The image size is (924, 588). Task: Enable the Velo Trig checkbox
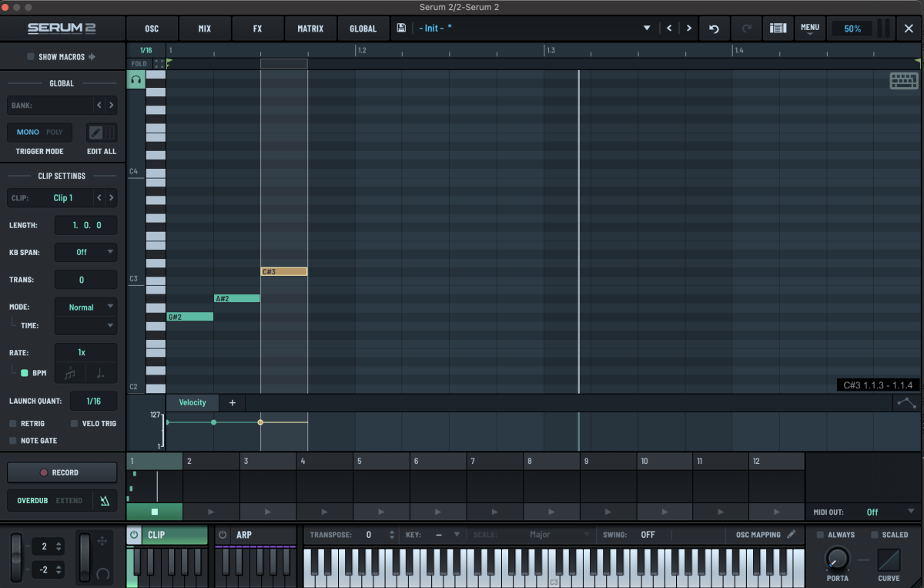75,424
